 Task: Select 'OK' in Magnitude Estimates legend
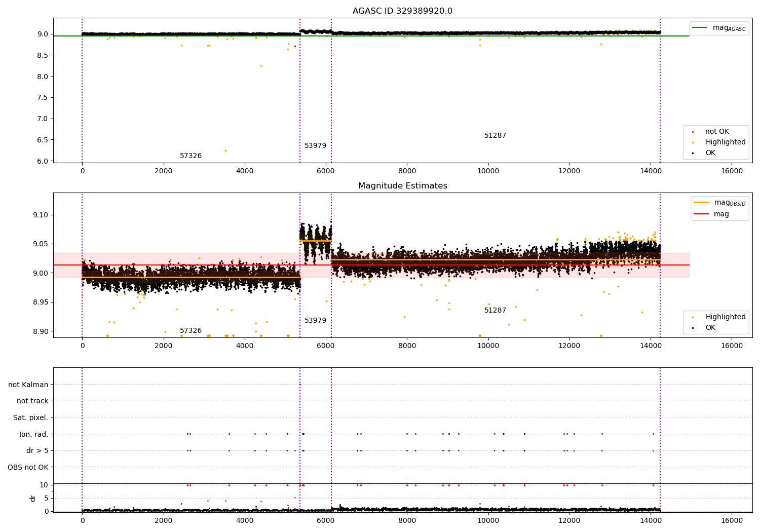tap(710, 328)
